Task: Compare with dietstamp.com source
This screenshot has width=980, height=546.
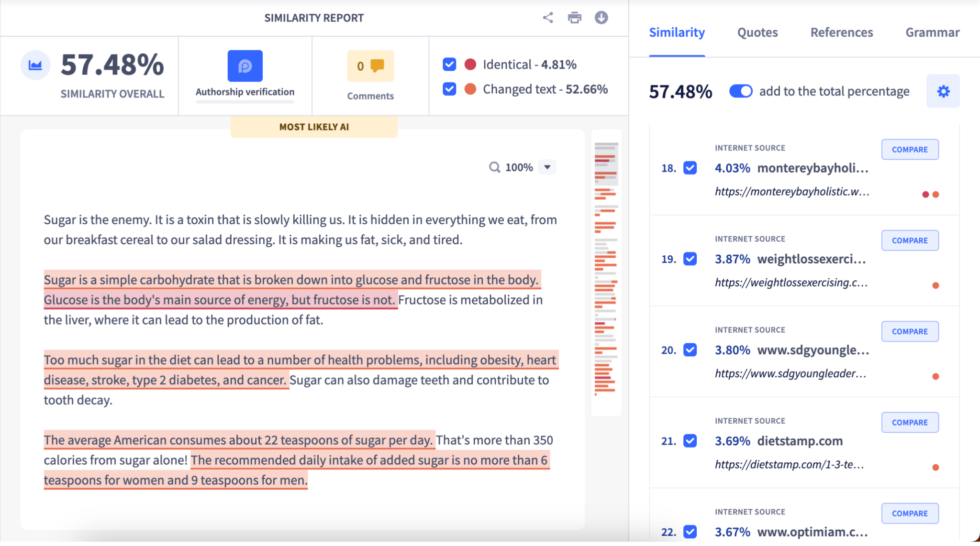Action: [910, 423]
